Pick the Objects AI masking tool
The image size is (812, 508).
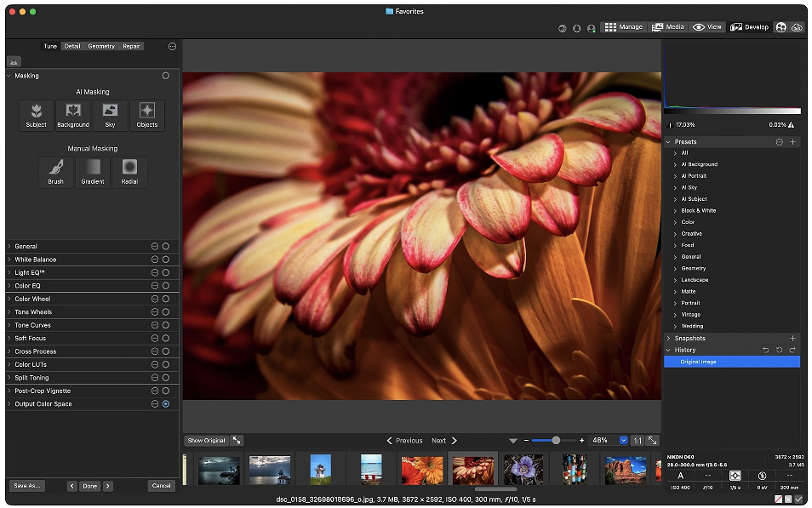[x=147, y=116]
